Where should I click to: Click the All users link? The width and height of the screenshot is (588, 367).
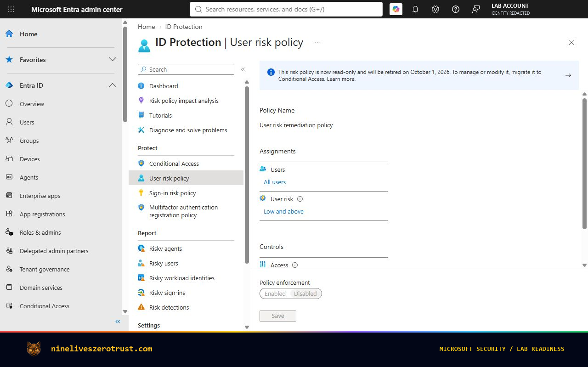pyautogui.click(x=275, y=182)
